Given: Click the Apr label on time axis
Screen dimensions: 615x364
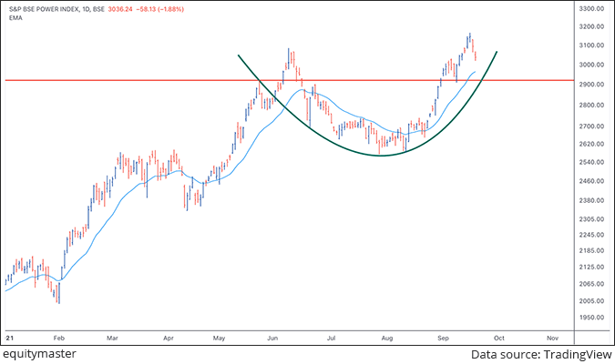Looking at the screenshot, I should click(169, 339).
